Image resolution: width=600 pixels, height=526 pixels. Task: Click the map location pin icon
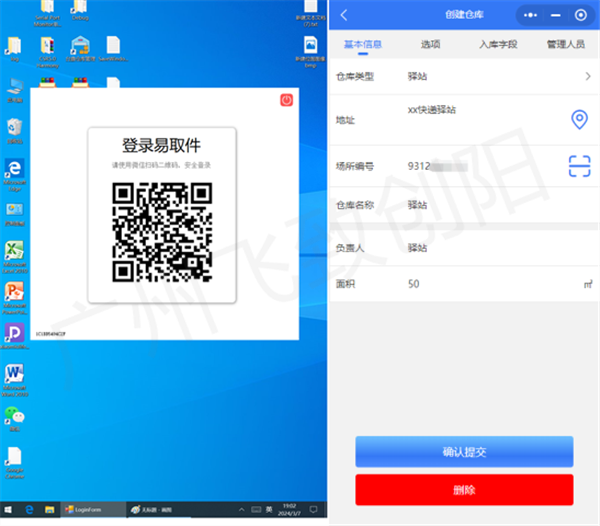point(579,120)
